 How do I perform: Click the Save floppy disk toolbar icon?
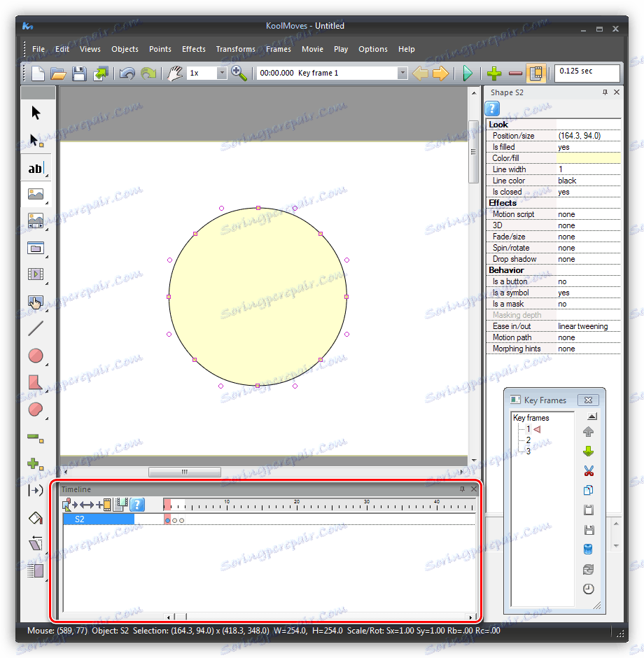point(79,73)
